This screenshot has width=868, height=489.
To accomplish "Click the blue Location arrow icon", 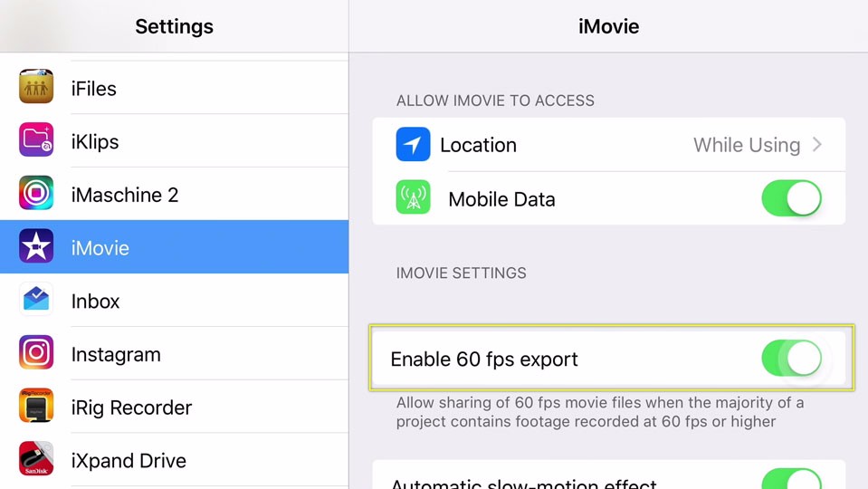I will point(413,144).
